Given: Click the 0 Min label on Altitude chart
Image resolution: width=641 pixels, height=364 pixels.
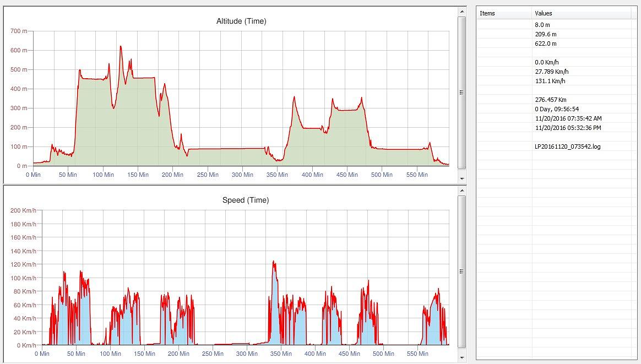Looking at the screenshot, I should [x=33, y=175].
